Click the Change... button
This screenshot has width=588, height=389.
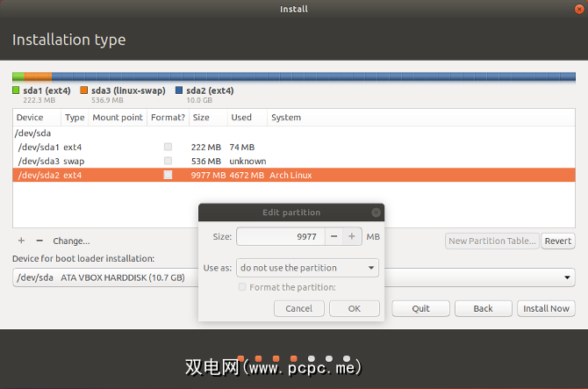click(x=71, y=241)
